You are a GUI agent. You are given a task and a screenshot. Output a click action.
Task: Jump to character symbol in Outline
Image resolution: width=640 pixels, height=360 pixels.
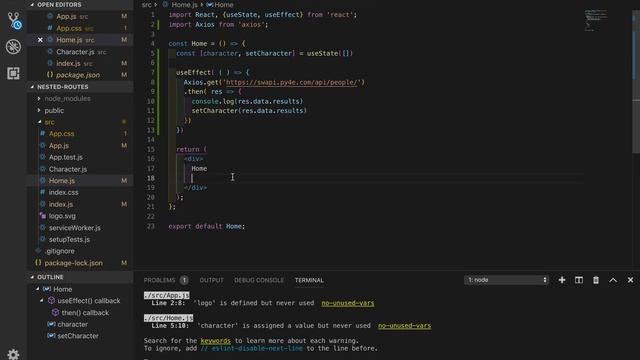point(80,324)
